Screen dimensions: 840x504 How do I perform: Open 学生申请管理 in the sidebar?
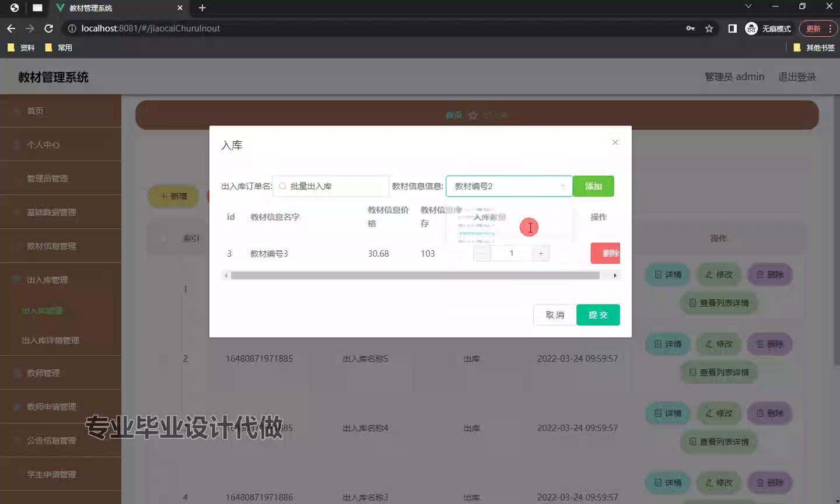[x=61, y=474]
